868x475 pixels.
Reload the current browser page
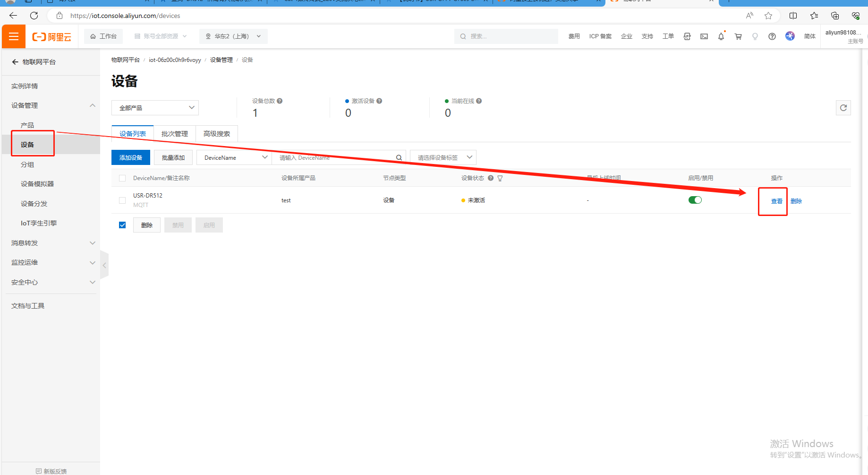(x=34, y=16)
